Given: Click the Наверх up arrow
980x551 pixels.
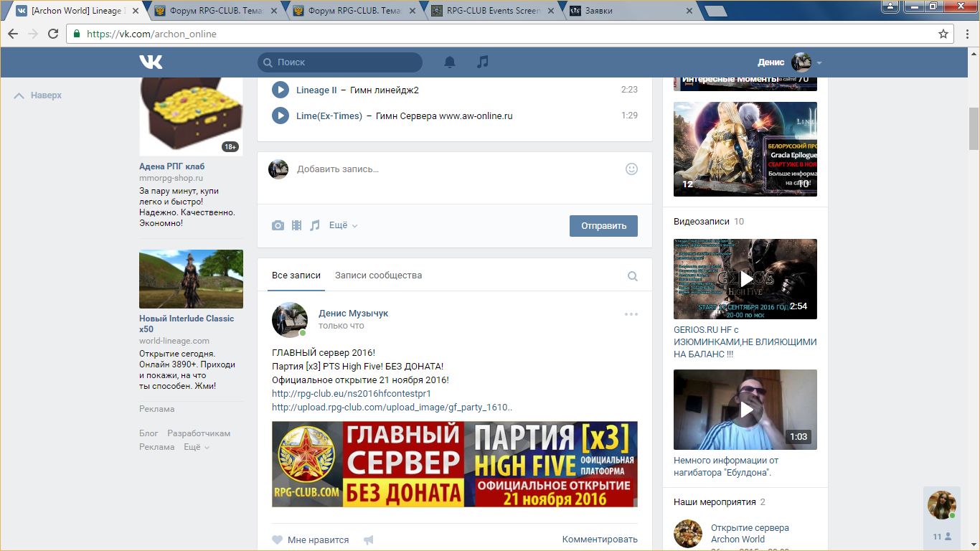Looking at the screenshot, I should click(19, 95).
